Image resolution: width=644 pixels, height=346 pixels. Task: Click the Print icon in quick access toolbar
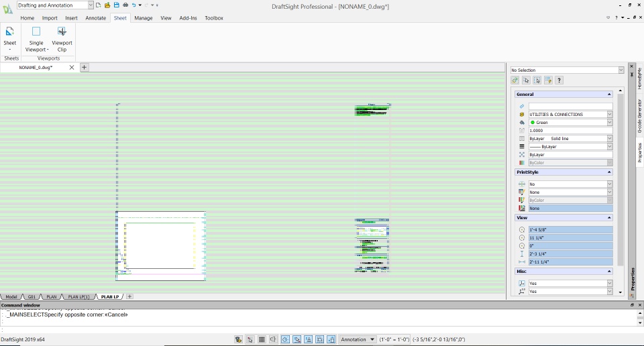pos(125,5)
